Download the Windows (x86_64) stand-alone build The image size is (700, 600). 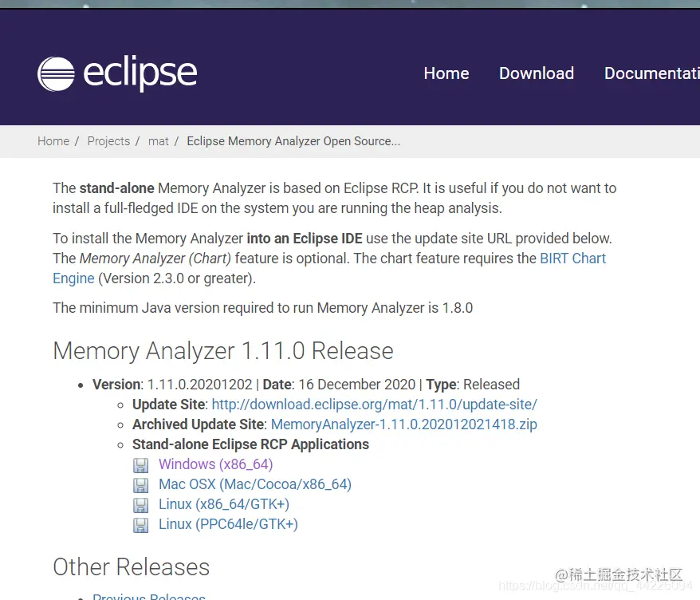click(215, 464)
